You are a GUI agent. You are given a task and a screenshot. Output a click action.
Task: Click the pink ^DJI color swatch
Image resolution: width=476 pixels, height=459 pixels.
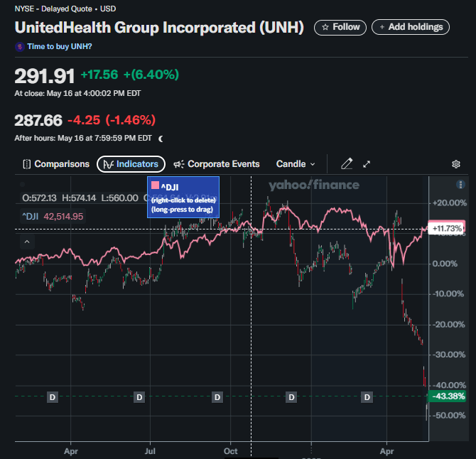pyautogui.click(x=155, y=185)
